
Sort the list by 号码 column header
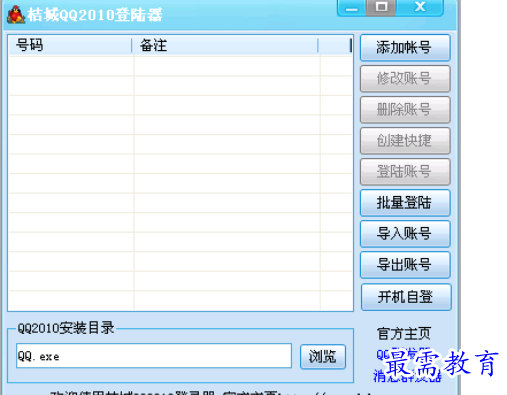(70, 45)
